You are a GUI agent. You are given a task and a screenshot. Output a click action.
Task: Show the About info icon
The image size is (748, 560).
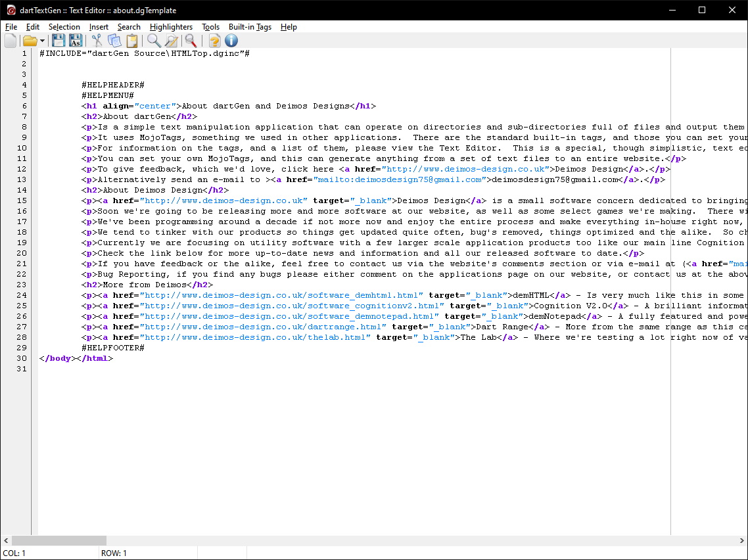click(x=231, y=41)
